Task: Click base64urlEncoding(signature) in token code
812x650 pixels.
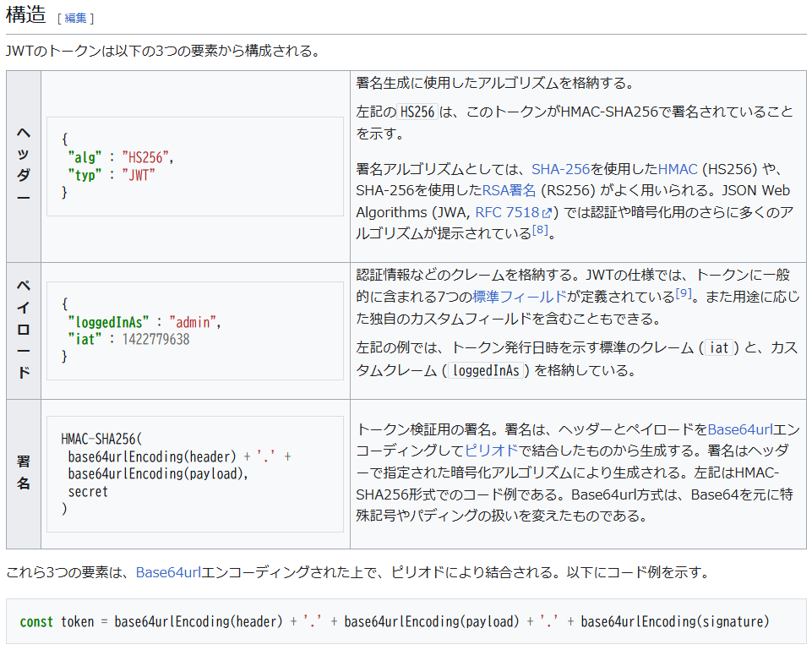Action: coord(675,621)
